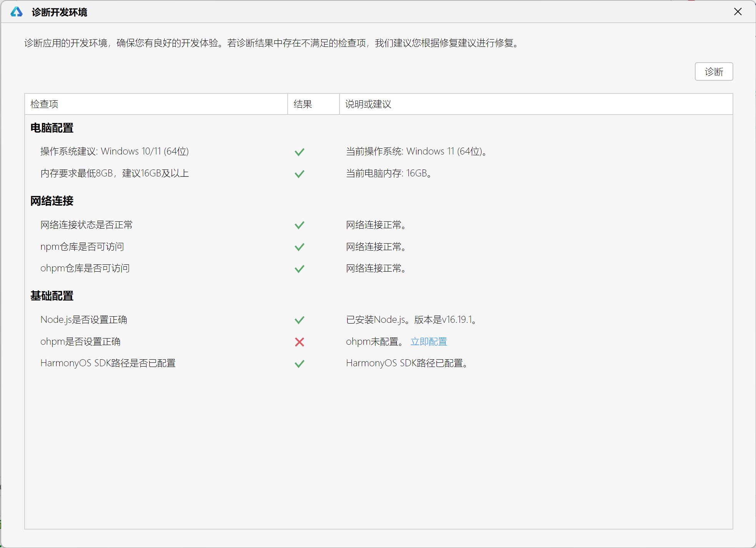Click the ohpm是否设置正确 item

(80, 342)
